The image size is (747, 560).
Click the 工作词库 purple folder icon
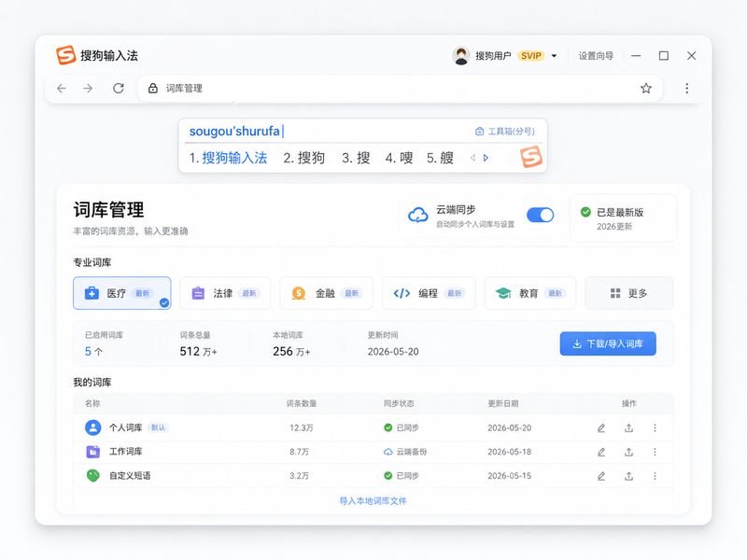(x=92, y=452)
